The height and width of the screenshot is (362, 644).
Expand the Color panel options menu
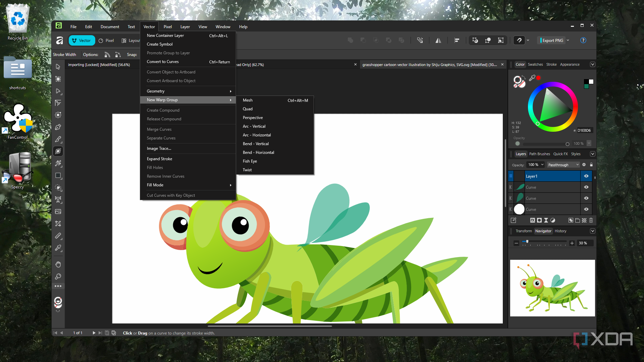[592, 64]
